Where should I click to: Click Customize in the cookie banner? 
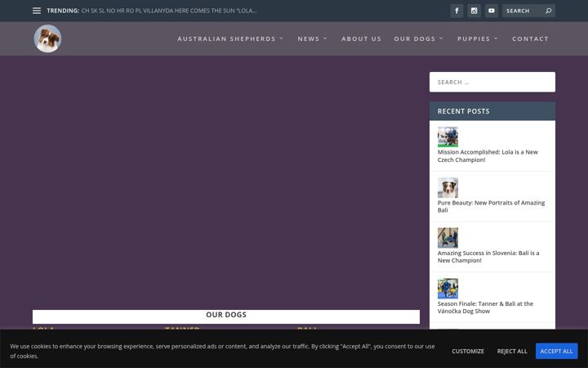(x=468, y=351)
